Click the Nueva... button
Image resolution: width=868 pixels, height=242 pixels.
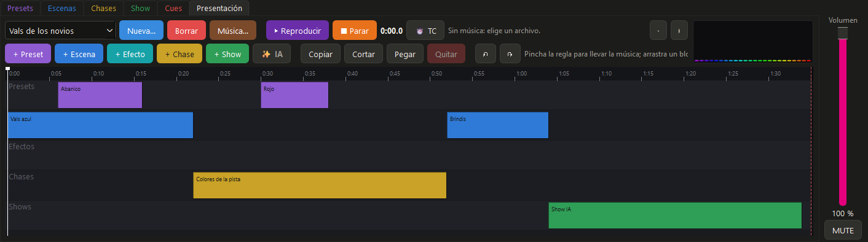coord(141,30)
